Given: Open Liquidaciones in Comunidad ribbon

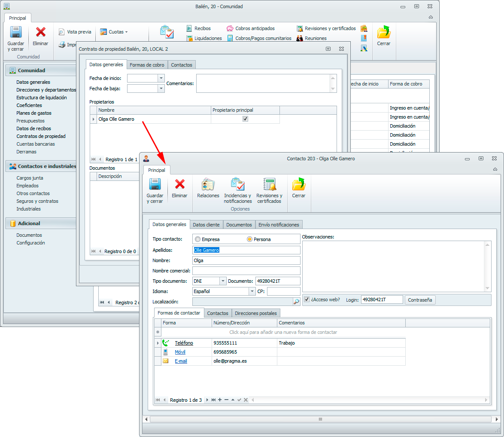Looking at the screenshot, I should coord(204,38).
